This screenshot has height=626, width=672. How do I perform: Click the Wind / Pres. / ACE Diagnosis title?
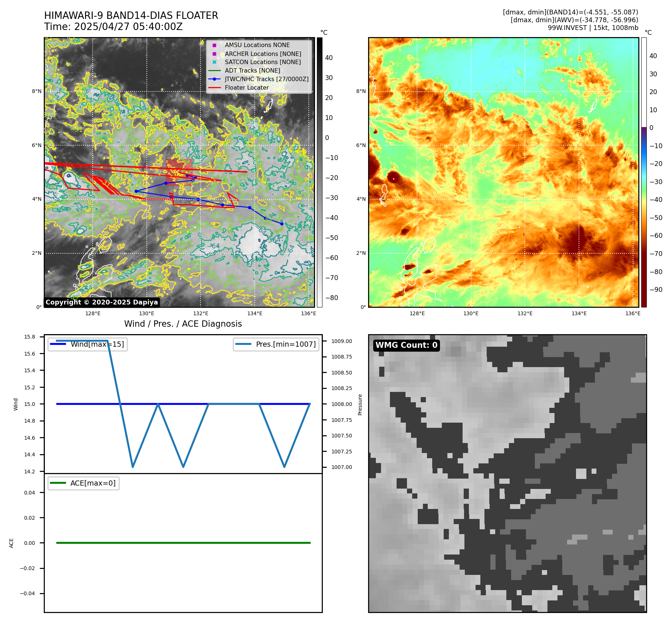pos(183,324)
